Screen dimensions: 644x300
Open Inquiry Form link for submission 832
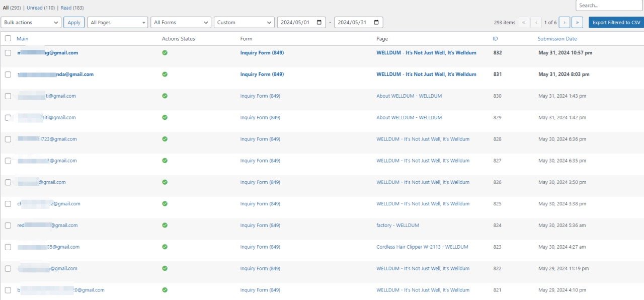[x=262, y=52]
